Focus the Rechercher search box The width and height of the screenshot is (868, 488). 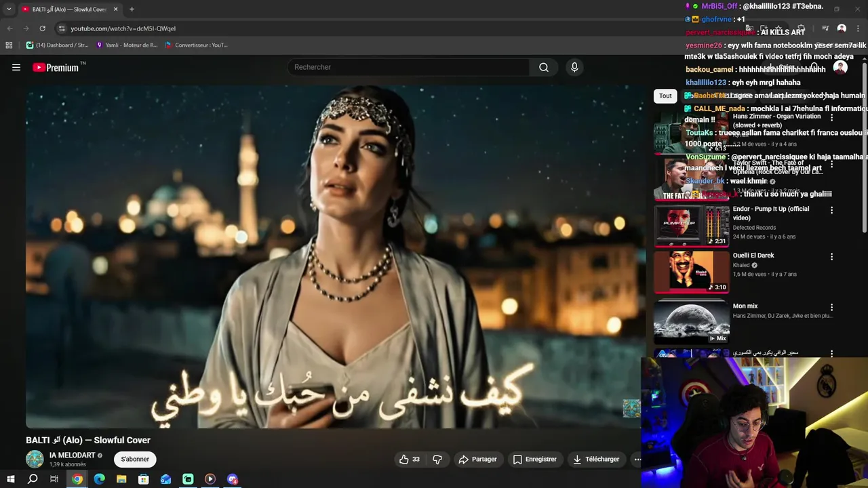pyautogui.click(x=408, y=67)
